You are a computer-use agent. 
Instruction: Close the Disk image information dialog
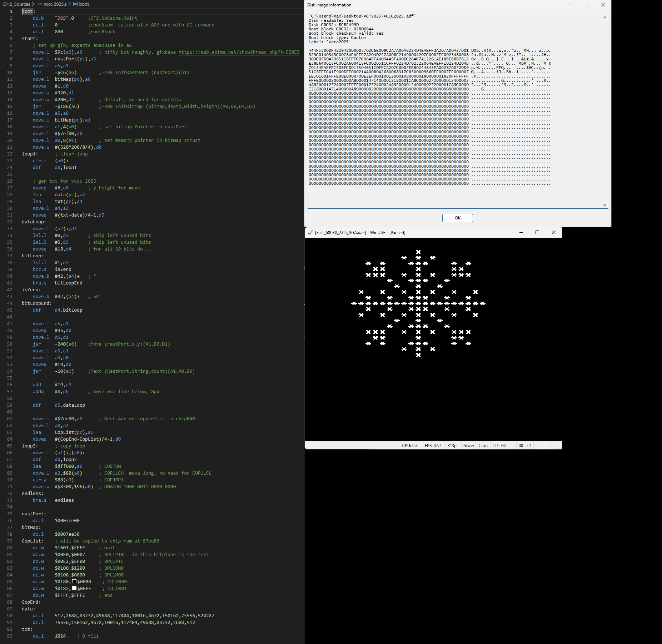tap(603, 5)
